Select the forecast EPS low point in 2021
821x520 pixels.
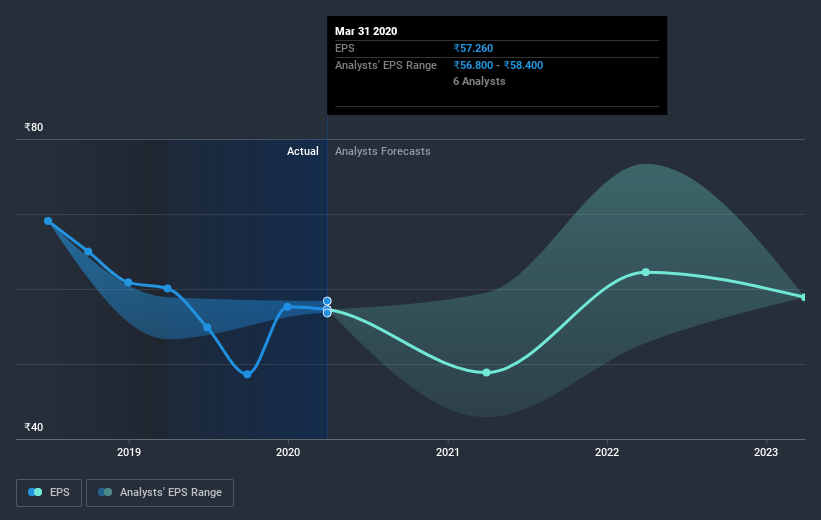(x=486, y=372)
